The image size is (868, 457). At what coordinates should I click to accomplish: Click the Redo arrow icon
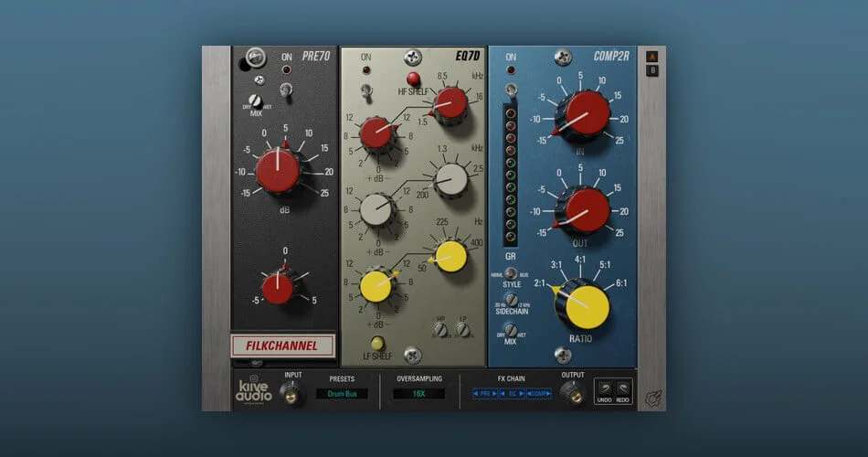[623, 388]
